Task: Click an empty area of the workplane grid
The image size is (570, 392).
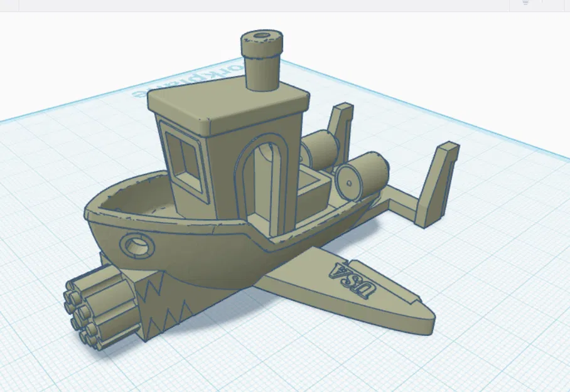Action: click(502, 314)
